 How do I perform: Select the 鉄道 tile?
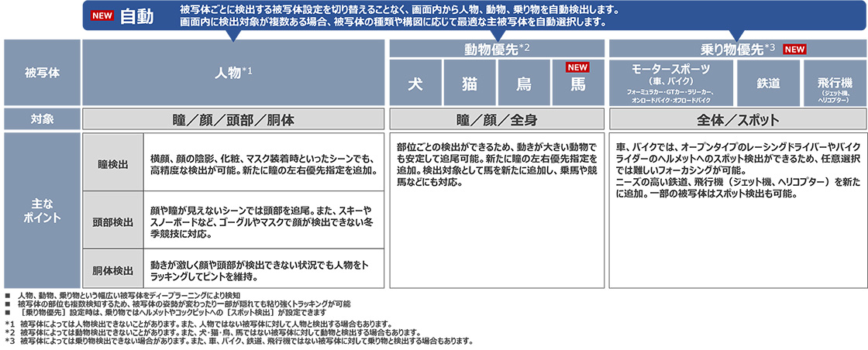coord(768,83)
